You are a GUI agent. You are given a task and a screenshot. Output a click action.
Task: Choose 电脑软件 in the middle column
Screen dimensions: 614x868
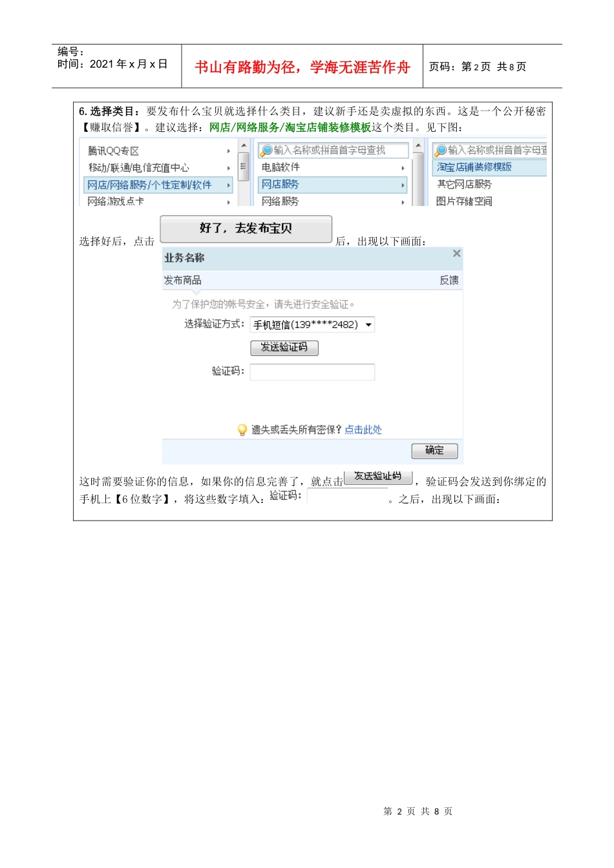(x=281, y=167)
